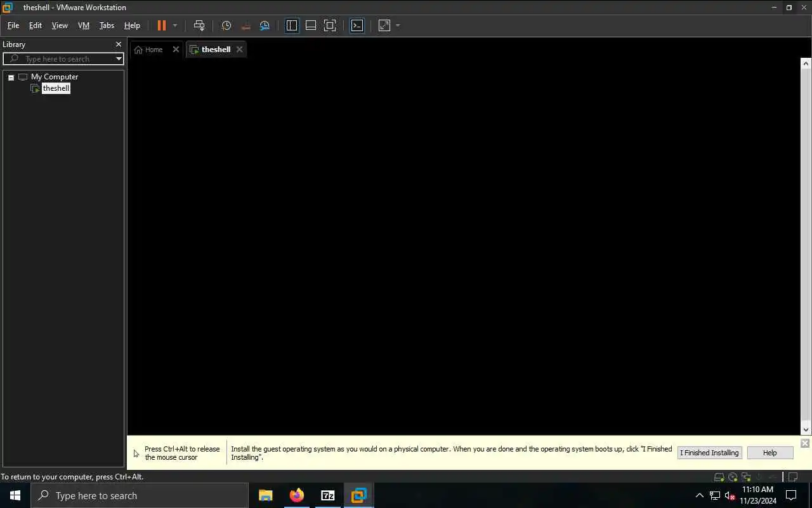Send Ctrl+Alt+Del to the virtual machine

pyautogui.click(x=199, y=25)
